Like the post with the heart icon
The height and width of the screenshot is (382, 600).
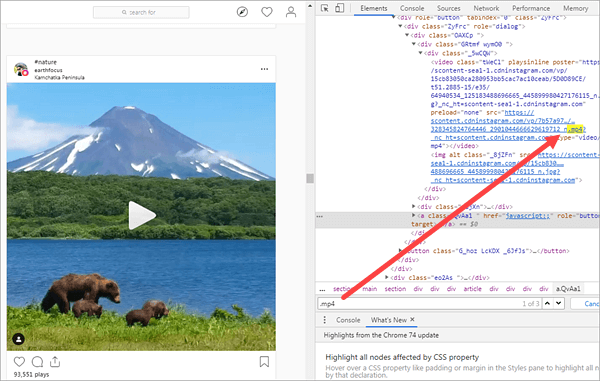(19, 361)
